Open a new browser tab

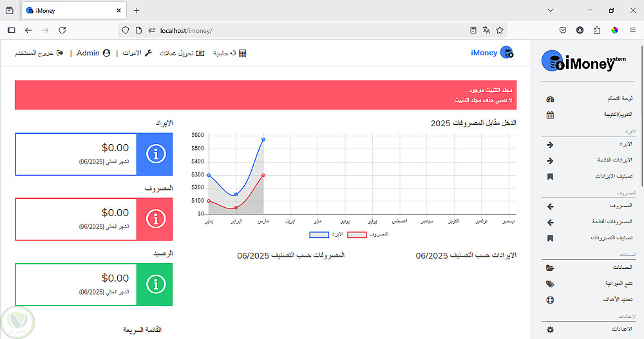click(x=137, y=11)
